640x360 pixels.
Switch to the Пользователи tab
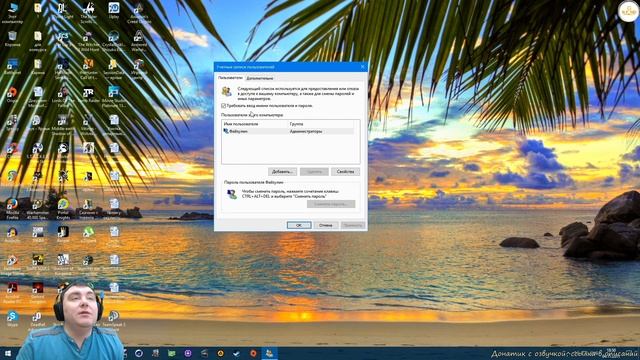click(230, 78)
